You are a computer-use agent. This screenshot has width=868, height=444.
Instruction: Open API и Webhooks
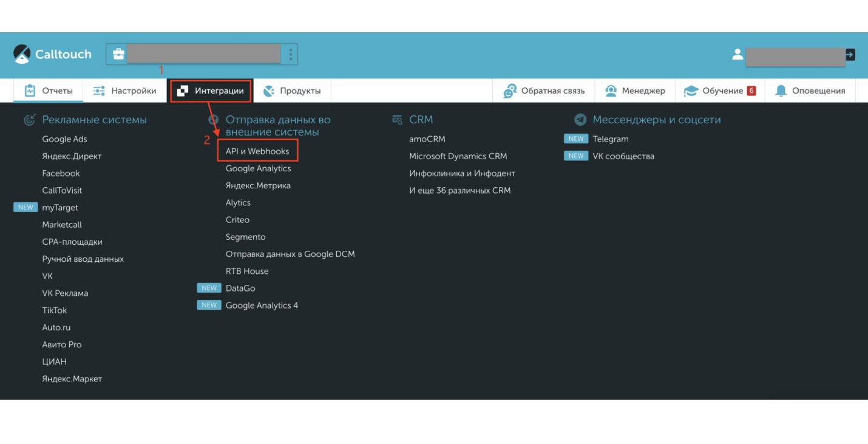257,151
